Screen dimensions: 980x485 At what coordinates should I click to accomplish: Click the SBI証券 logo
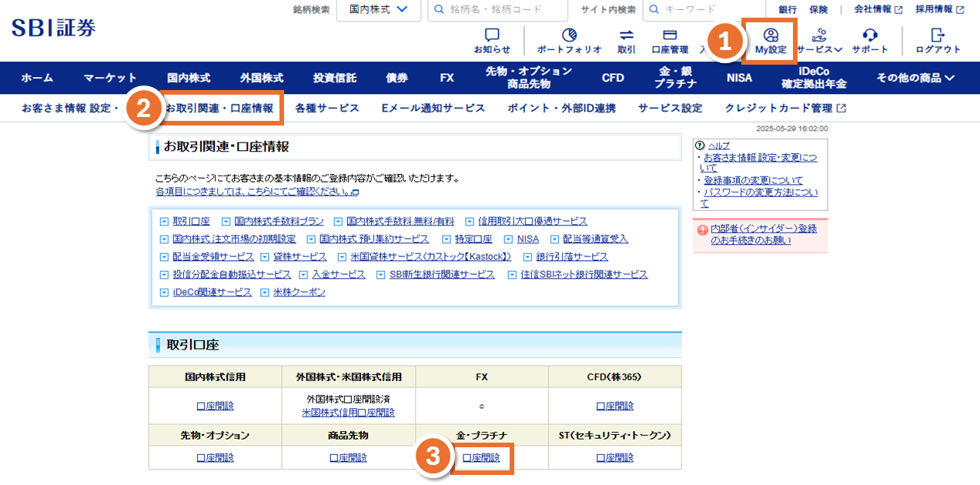tap(54, 28)
